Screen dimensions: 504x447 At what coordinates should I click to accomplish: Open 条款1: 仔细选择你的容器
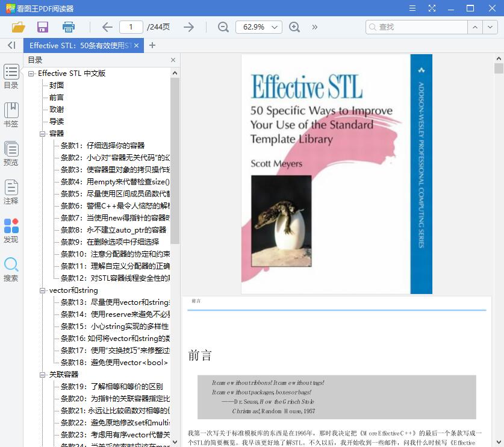coord(103,146)
